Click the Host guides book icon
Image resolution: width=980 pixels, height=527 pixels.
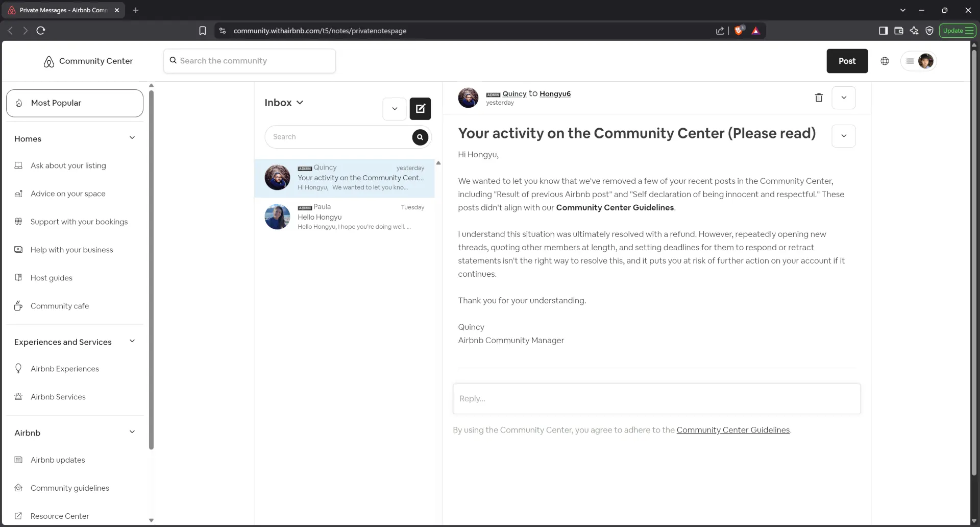(x=18, y=278)
